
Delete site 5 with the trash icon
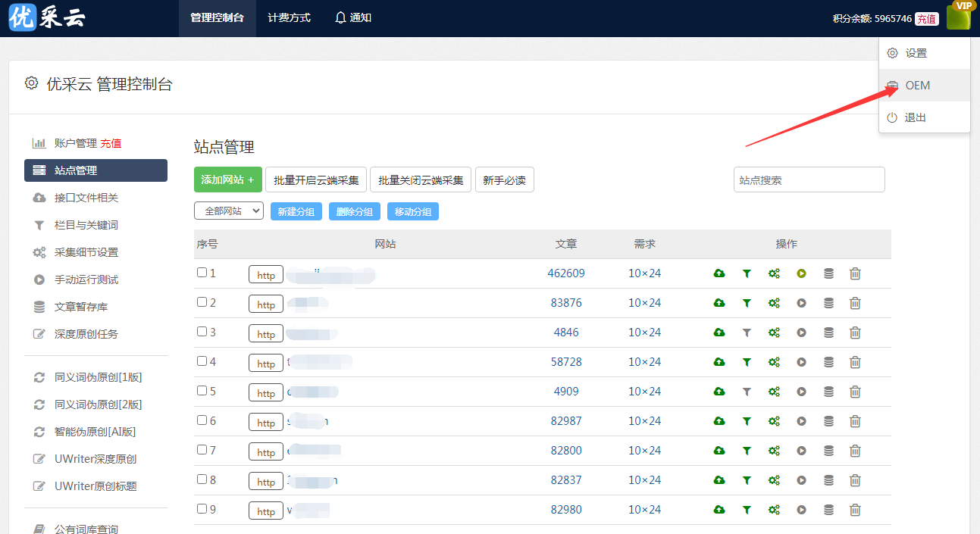tap(855, 392)
